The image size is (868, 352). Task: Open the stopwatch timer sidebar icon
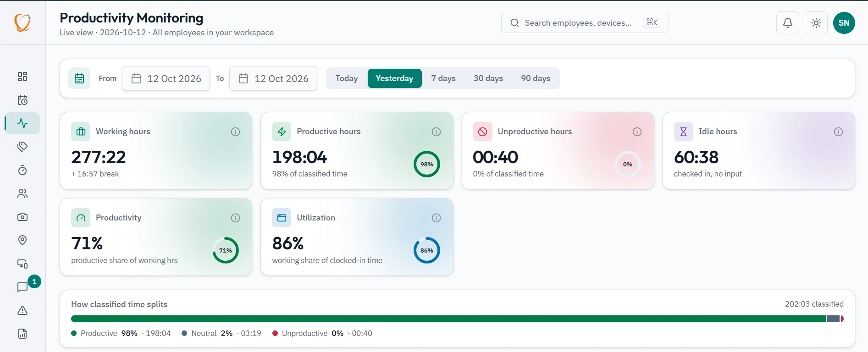coord(22,170)
